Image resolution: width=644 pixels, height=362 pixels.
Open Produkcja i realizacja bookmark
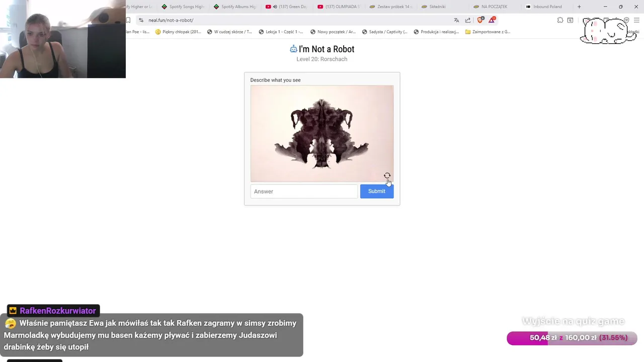[436, 32]
